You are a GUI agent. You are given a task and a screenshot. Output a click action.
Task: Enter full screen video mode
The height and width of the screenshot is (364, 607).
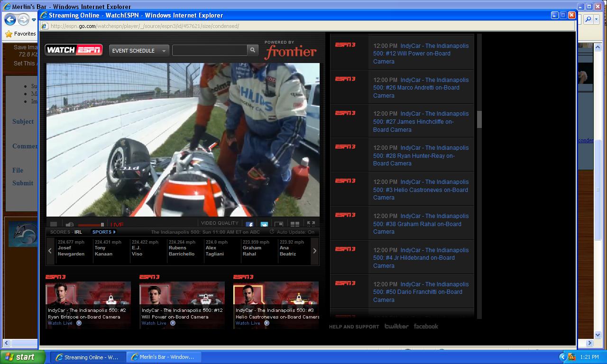tap(311, 224)
